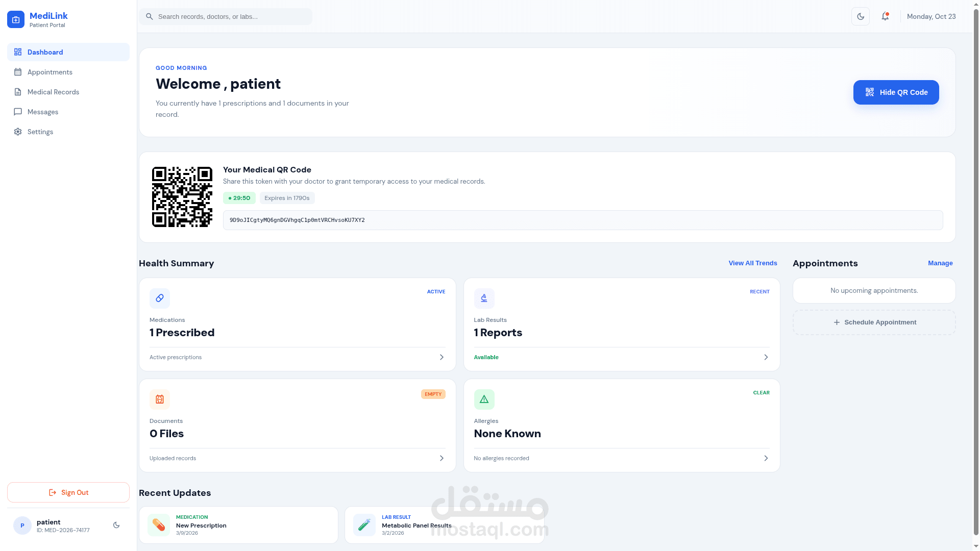Go to Medical Records sidebar item

pos(53,92)
